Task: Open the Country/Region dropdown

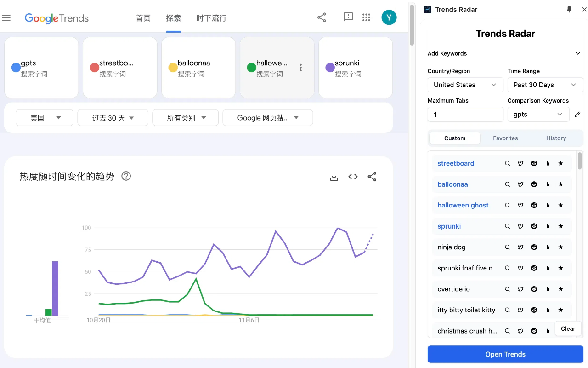Action: [465, 85]
